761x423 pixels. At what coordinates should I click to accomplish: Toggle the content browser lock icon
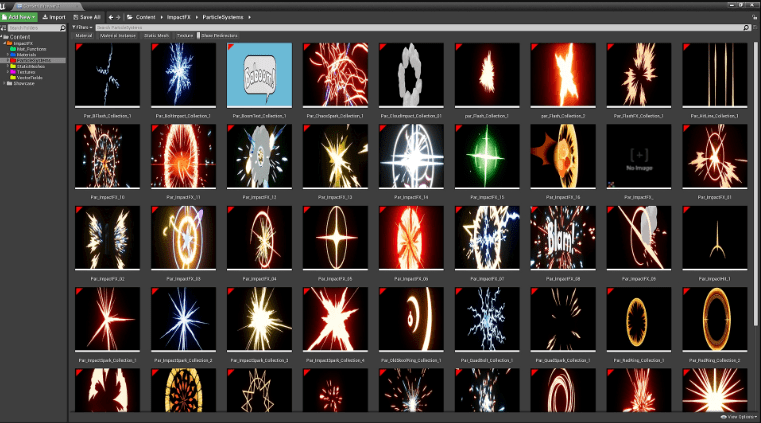click(755, 17)
